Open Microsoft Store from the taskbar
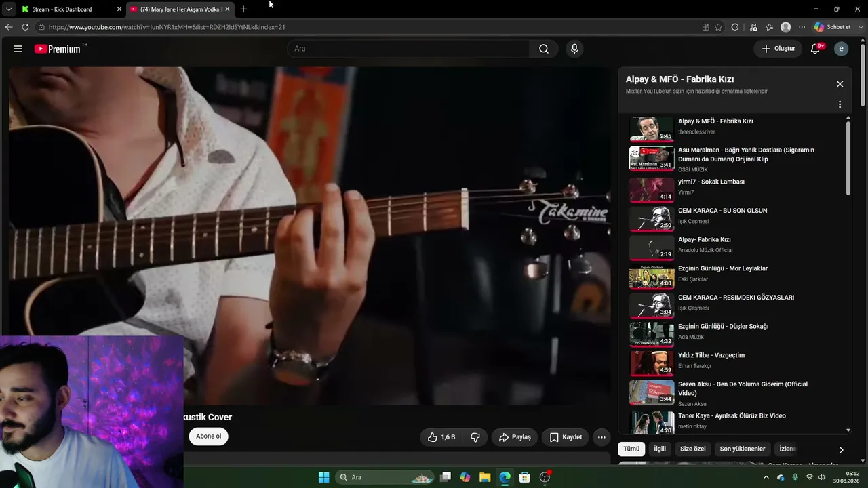This screenshot has height=488, width=868. click(x=524, y=477)
